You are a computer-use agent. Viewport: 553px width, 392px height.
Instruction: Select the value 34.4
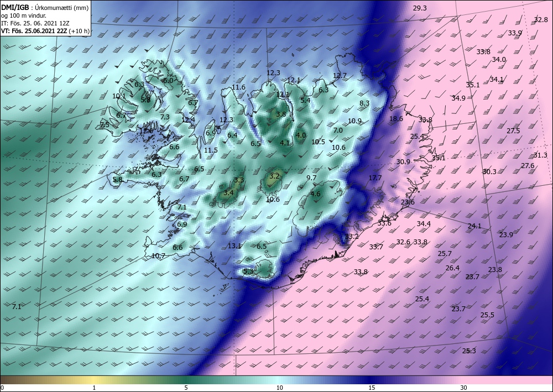424,223
